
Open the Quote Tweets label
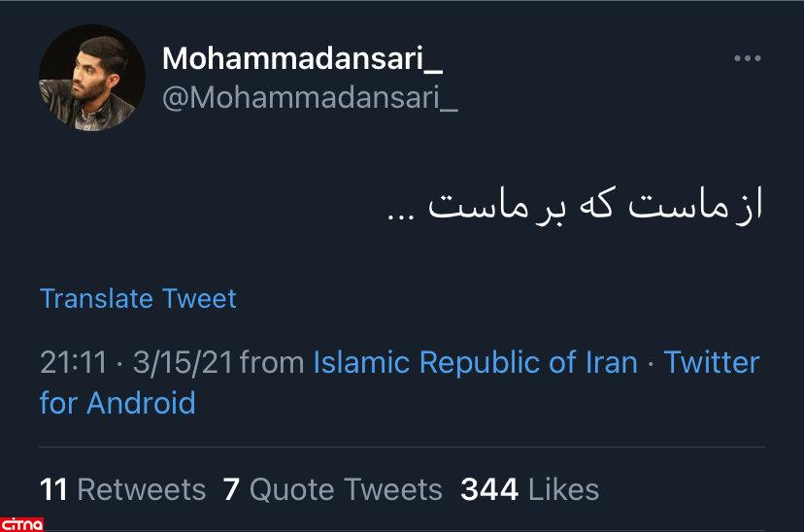[346, 489]
